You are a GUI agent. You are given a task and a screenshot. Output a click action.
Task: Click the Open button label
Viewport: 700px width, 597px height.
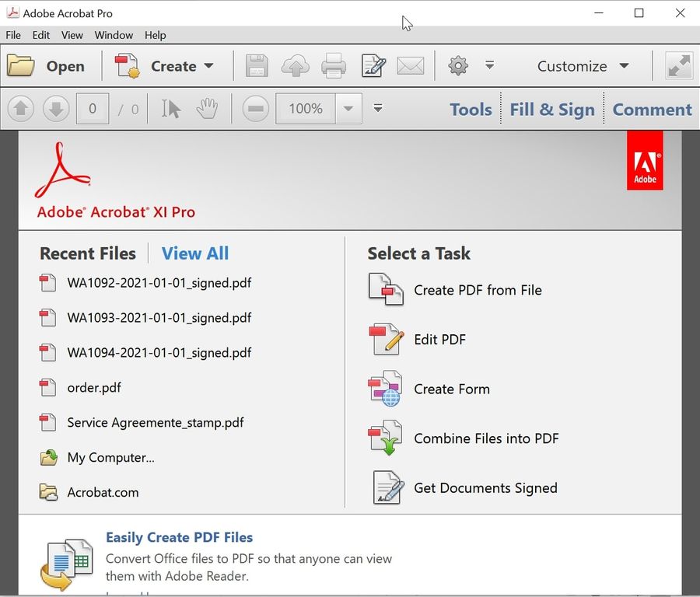(x=65, y=67)
